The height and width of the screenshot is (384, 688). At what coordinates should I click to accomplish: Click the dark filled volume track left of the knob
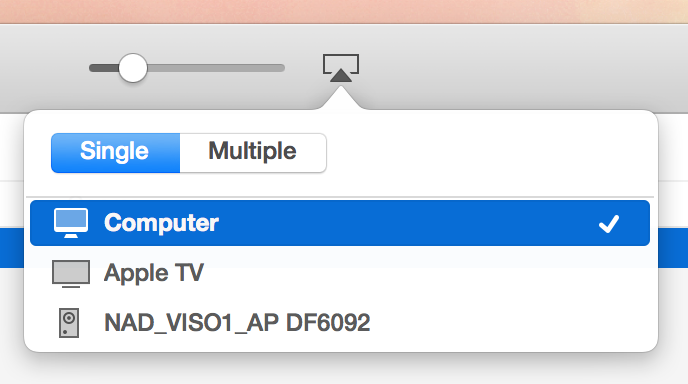pyautogui.click(x=104, y=68)
